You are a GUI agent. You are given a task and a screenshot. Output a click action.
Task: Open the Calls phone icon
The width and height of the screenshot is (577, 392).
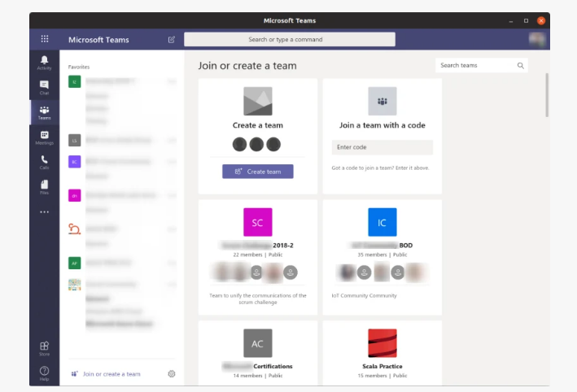(44, 162)
